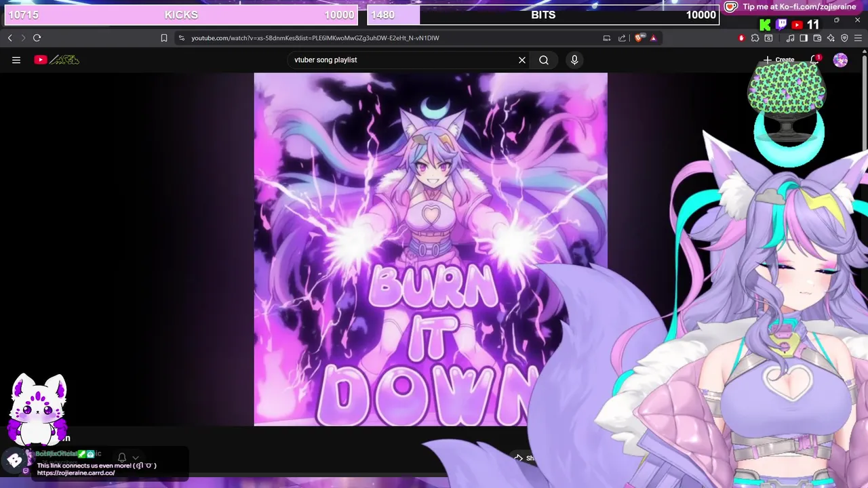868x488 pixels.
Task: Click the purple Twitch logo overlay
Action: point(781,24)
